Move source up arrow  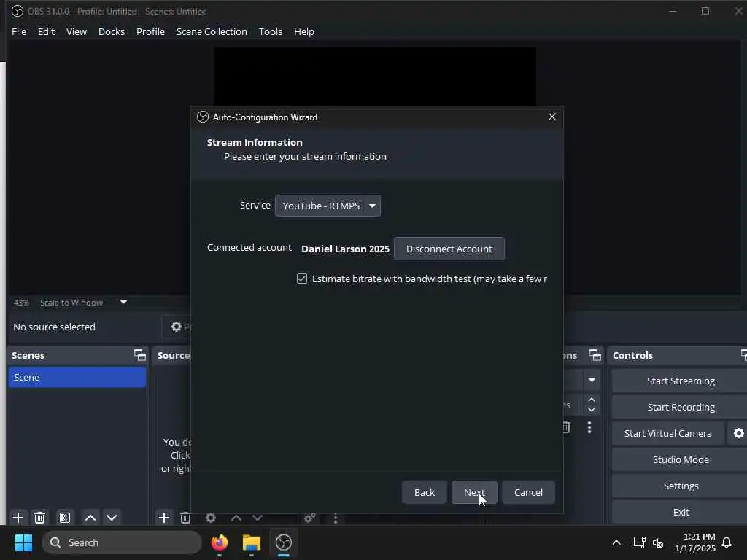pos(236,518)
